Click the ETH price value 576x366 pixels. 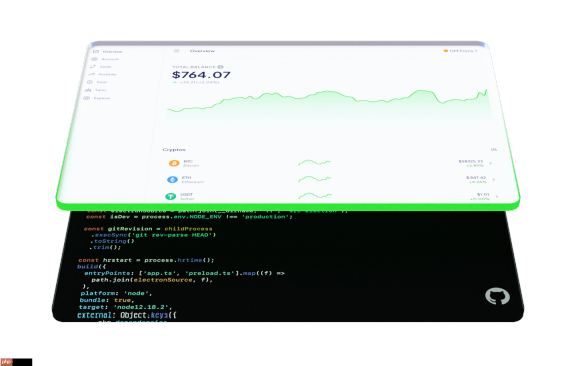coord(476,177)
